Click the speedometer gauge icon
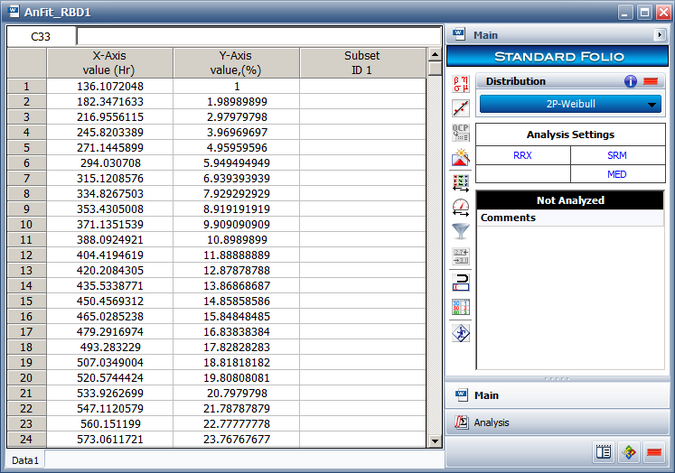The image size is (675, 473). coord(461,207)
